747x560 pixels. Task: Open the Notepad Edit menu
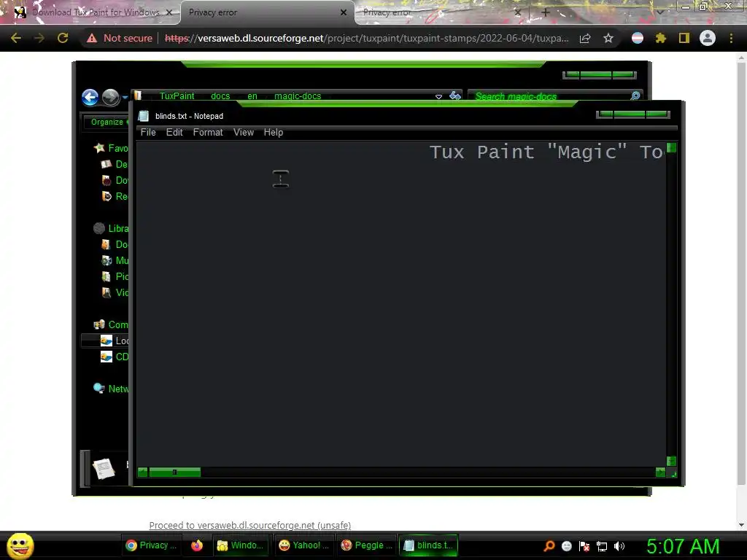[174, 133]
